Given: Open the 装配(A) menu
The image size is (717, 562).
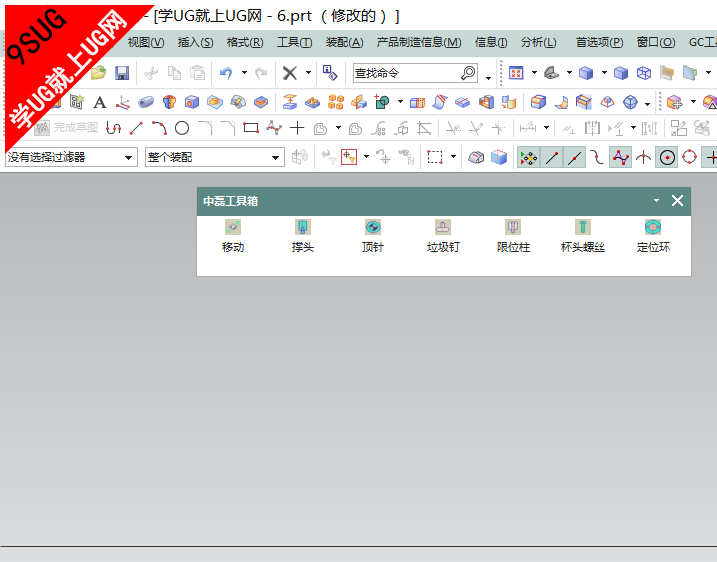Looking at the screenshot, I should [344, 43].
